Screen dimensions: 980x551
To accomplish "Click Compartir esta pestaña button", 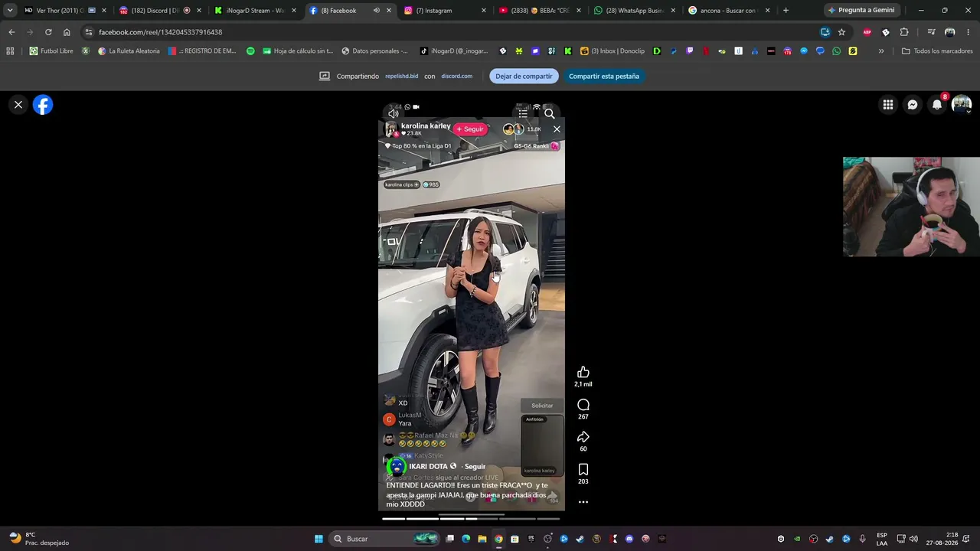I will [604, 77].
